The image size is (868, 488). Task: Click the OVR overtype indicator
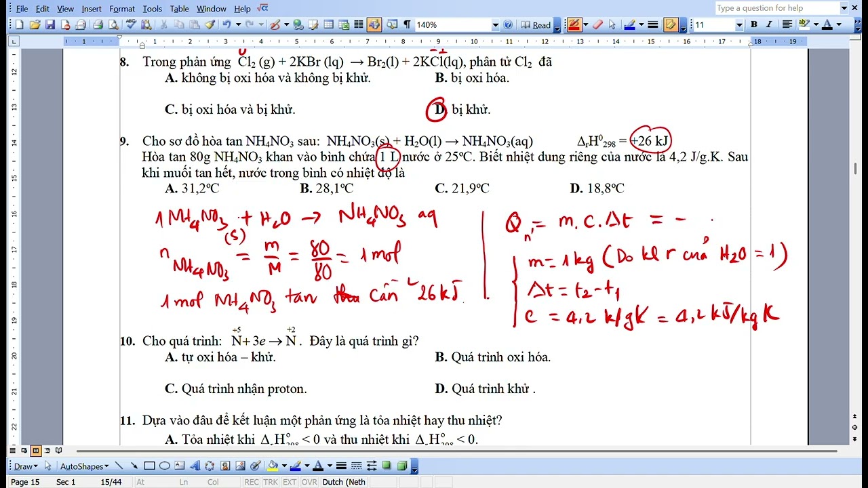(309, 482)
